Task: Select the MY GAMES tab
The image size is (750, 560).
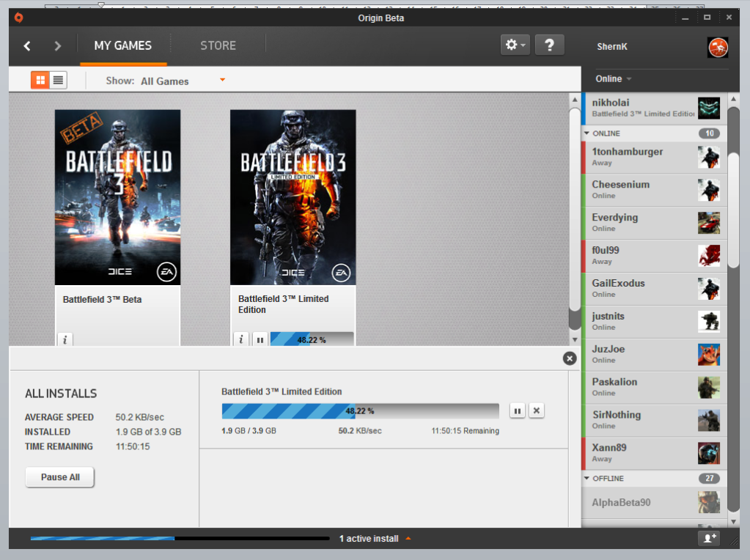Action: click(122, 45)
